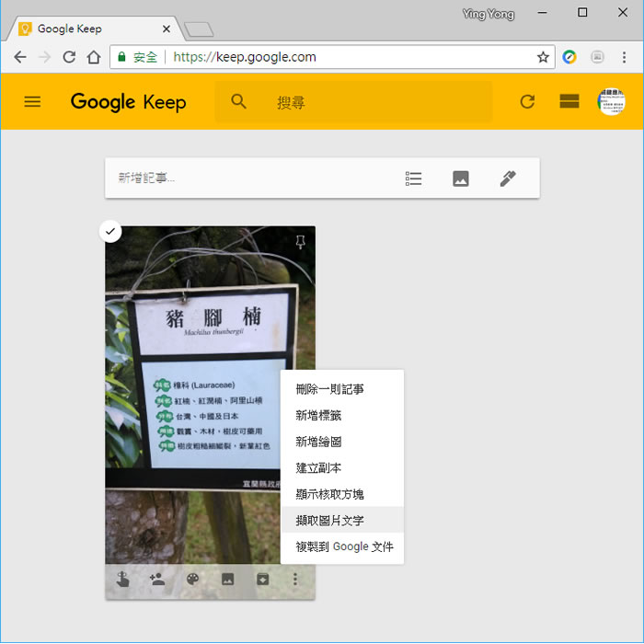This screenshot has height=644, width=644.
Task: Click the refresh notes icon
Action: [527, 101]
